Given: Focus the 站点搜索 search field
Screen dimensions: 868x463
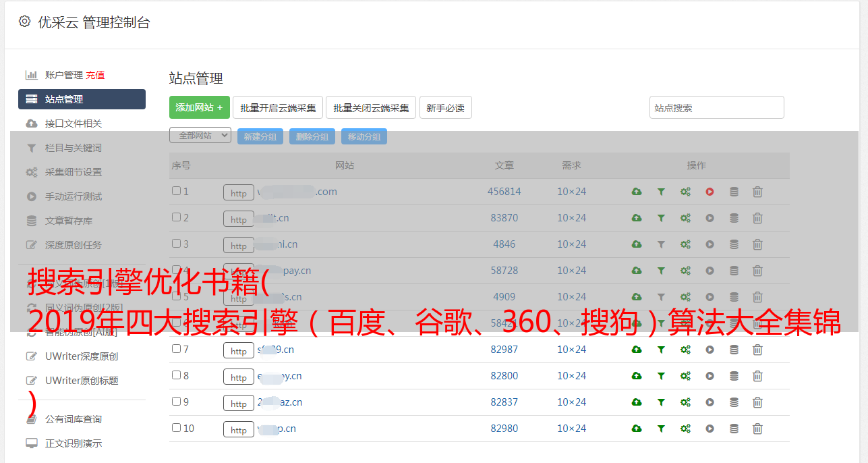Looking at the screenshot, I should pos(717,107).
